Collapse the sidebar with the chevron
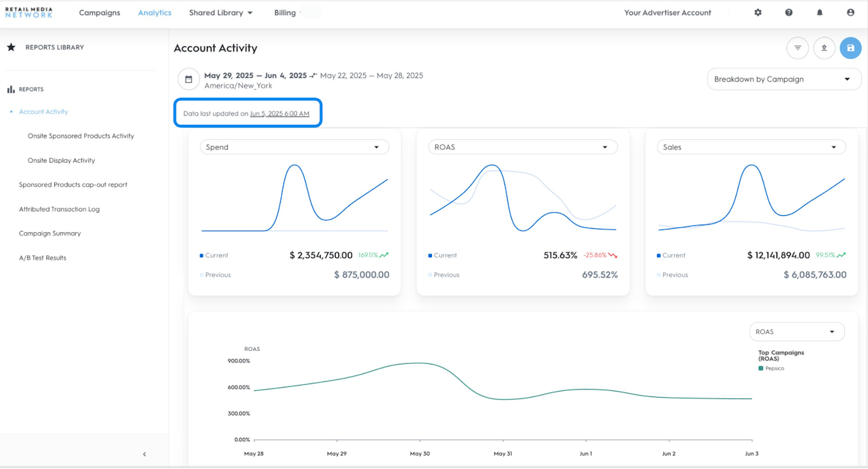868x469 pixels. (x=144, y=454)
